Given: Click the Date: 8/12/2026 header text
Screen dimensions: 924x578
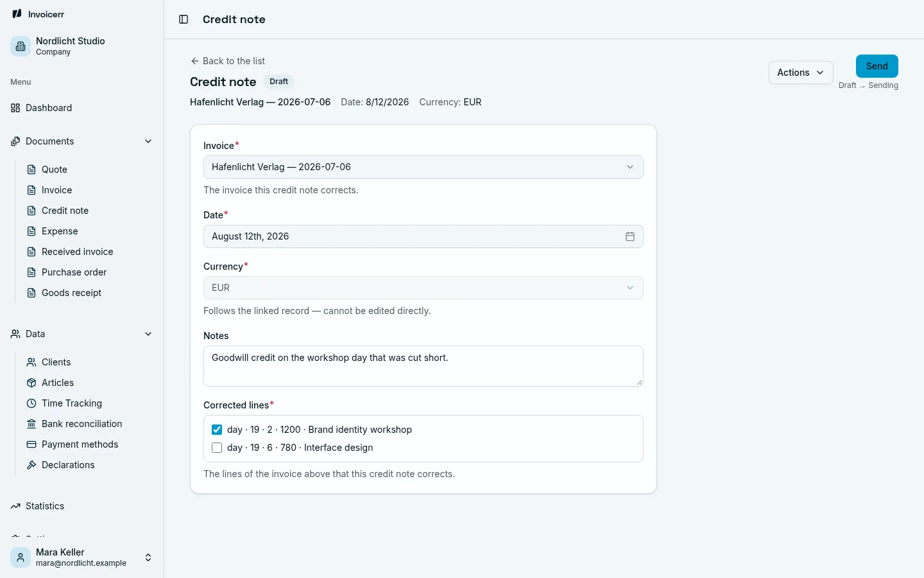Looking at the screenshot, I should point(375,102).
